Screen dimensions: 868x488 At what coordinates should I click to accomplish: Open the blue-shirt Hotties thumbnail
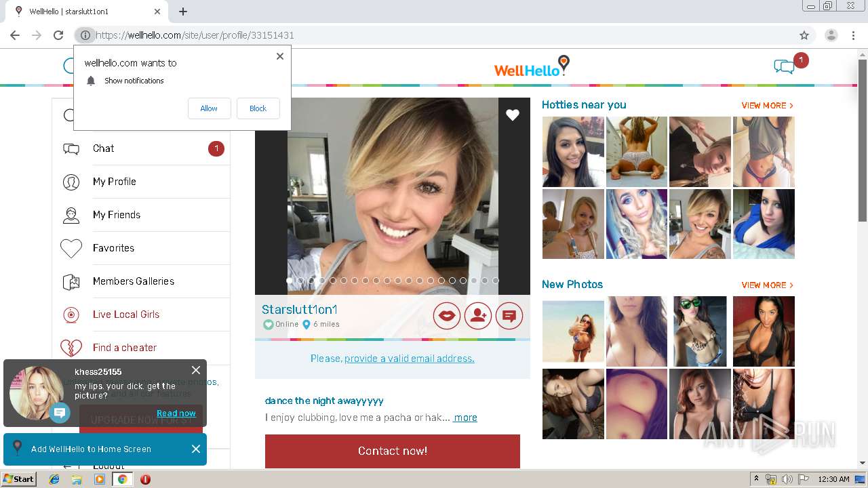click(x=764, y=224)
